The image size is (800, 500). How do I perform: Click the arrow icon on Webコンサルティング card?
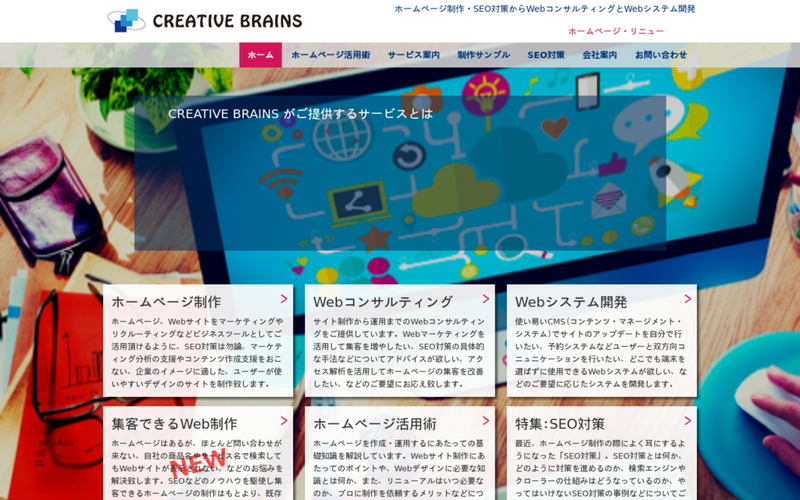[486, 299]
